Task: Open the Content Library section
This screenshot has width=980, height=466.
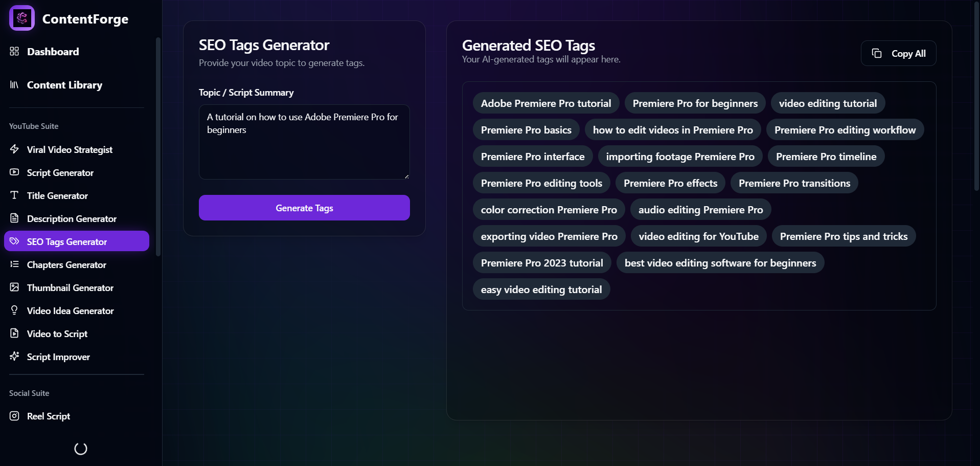Action: (x=64, y=85)
